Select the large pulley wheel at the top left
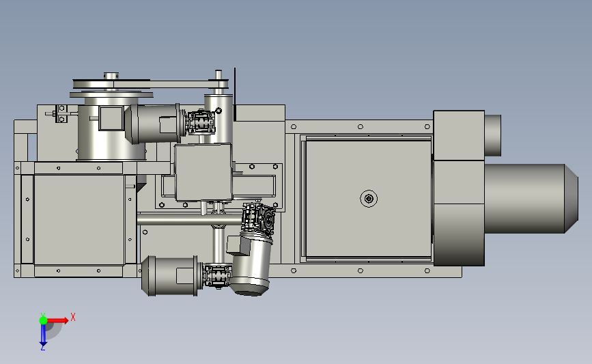 pyautogui.click(x=111, y=94)
